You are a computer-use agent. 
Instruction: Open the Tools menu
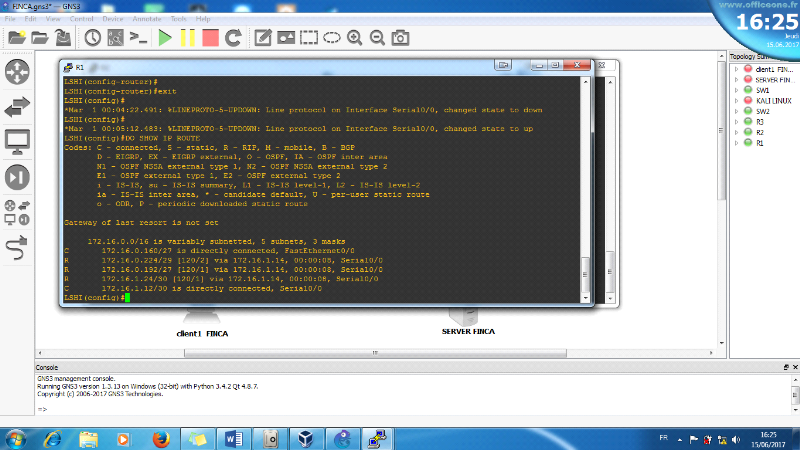179,19
